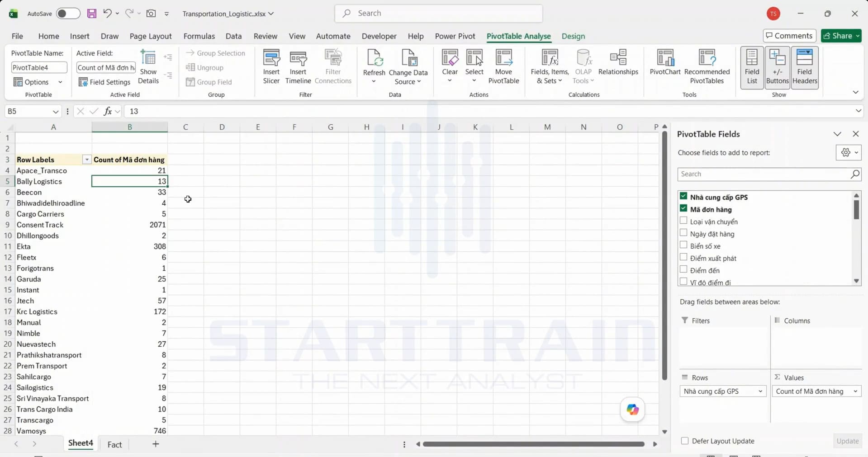Check the Loại vận chuyển field
This screenshot has height=457, width=868.
[683, 221]
